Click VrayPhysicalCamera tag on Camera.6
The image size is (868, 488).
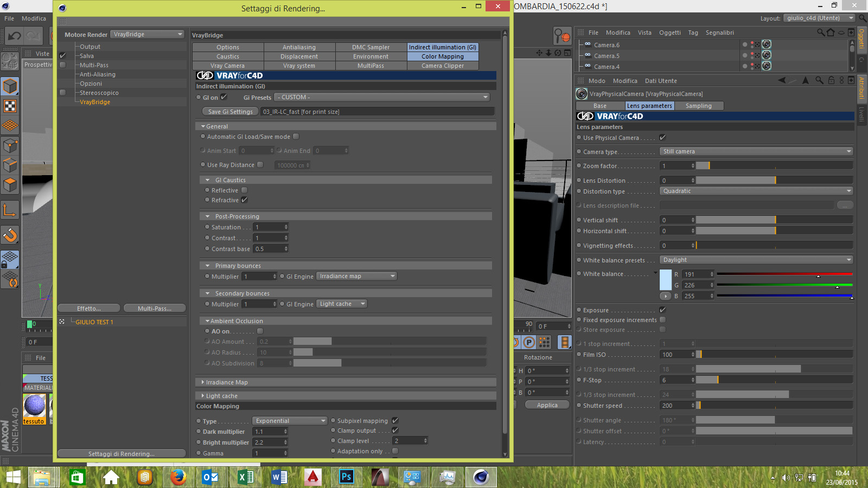click(767, 44)
